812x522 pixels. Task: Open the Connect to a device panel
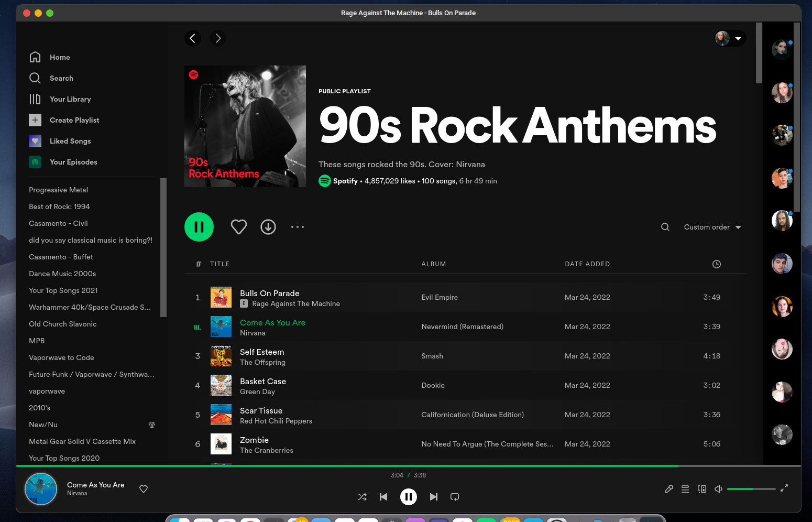coord(702,488)
